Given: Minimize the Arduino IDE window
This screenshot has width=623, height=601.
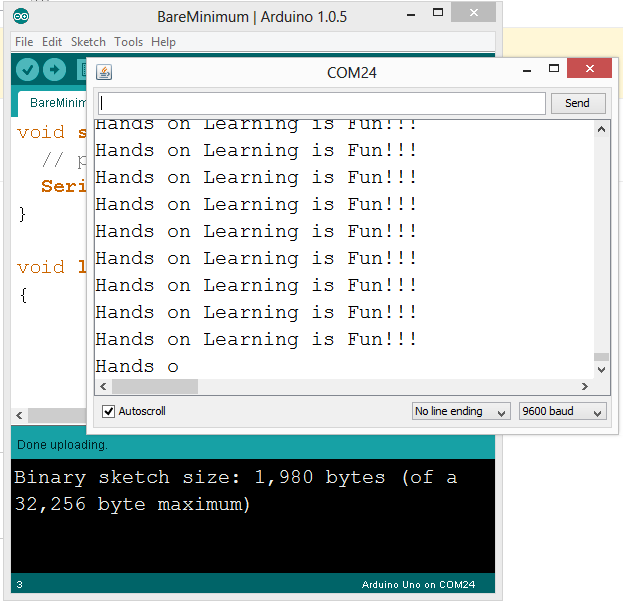Looking at the screenshot, I should (x=411, y=15).
